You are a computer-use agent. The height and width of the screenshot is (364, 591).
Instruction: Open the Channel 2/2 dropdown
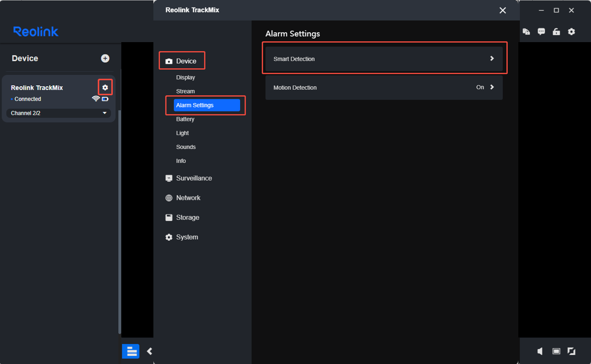[x=59, y=113]
